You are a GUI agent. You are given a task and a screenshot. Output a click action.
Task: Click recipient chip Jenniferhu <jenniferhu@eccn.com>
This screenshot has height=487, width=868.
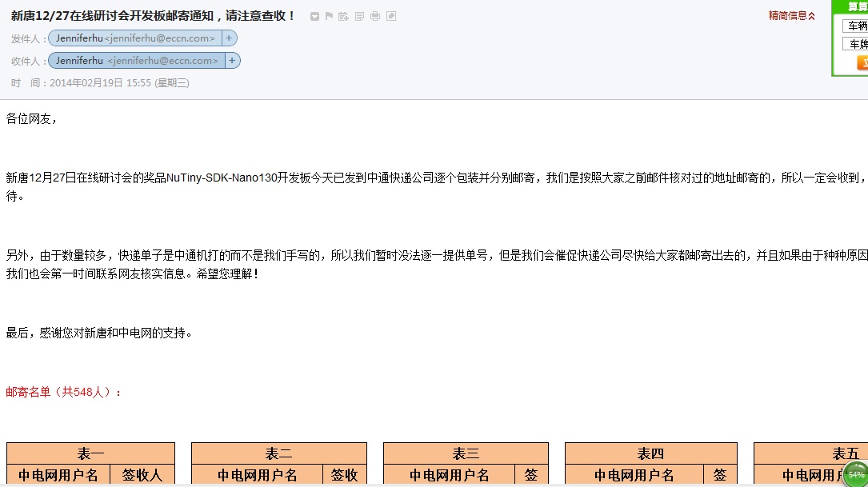tap(137, 61)
